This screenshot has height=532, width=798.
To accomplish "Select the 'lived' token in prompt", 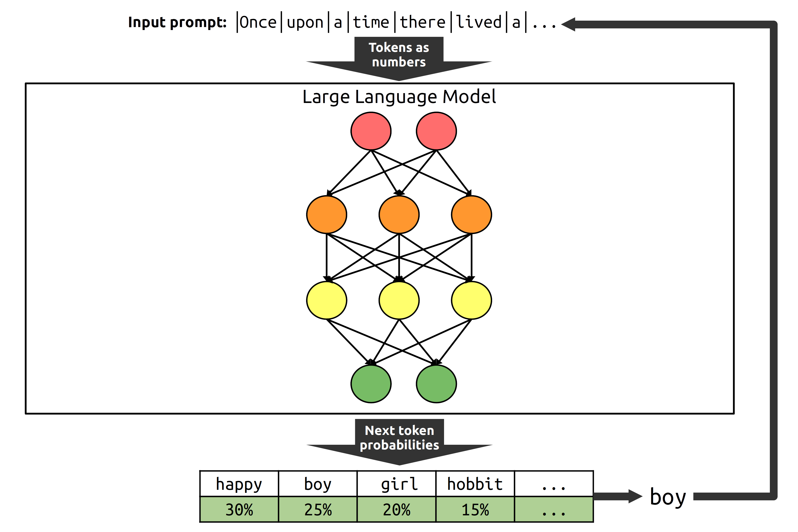I will click(x=479, y=22).
